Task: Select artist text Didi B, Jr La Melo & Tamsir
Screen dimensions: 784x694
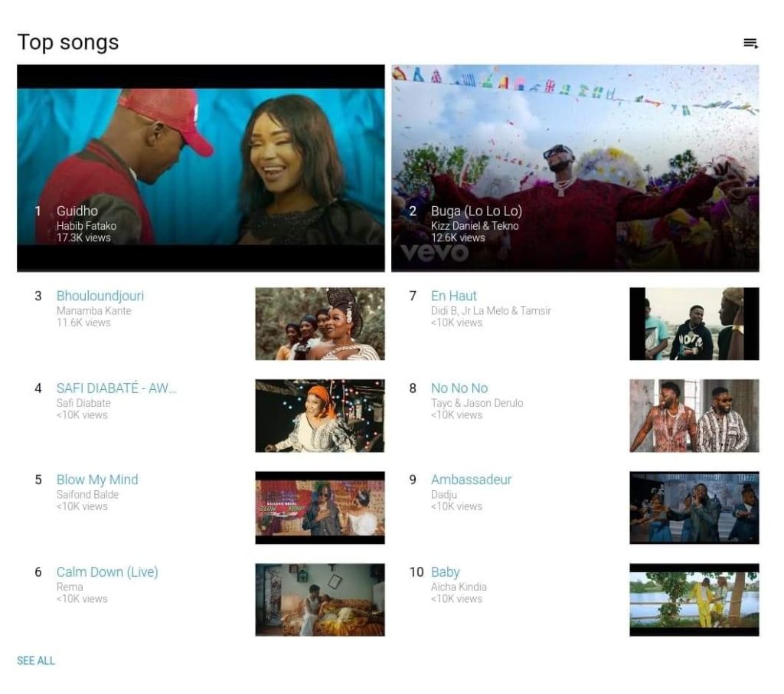Action: pyautogui.click(x=491, y=311)
